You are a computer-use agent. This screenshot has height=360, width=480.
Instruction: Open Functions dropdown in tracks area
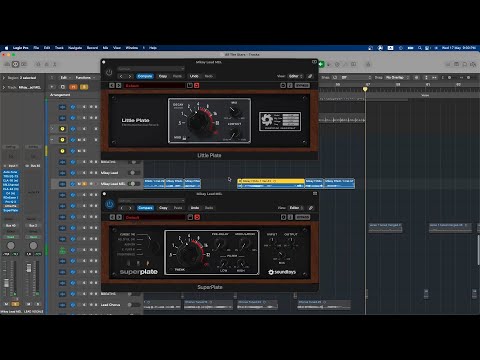(x=85, y=77)
